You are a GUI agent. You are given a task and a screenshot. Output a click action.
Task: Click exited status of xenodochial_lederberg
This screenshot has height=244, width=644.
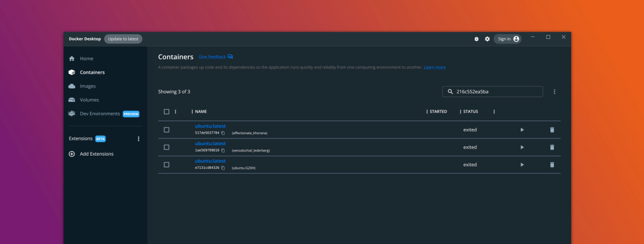tap(470, 147)
